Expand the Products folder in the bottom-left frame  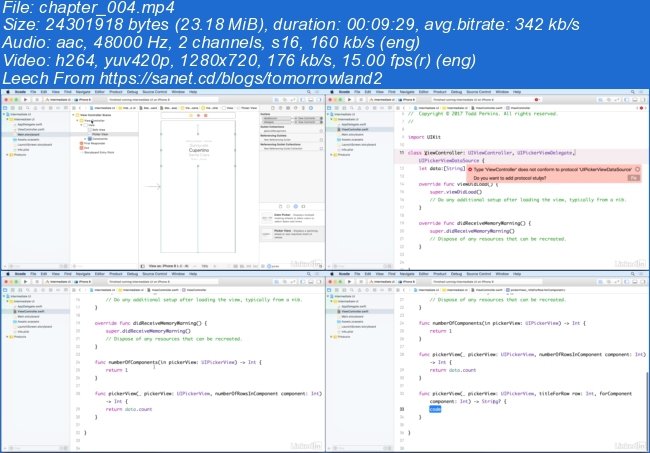pyautogui.click(x=7, y=337)
